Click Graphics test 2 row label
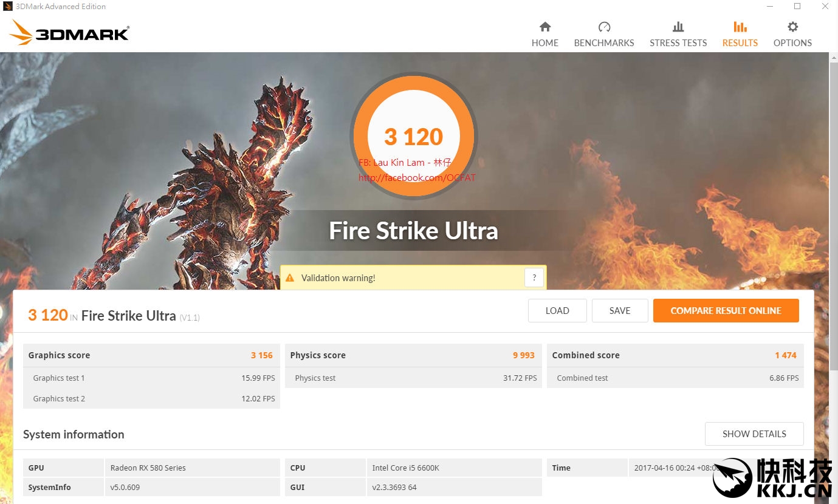This screenshot has height=504, width=838. pyautogui.click(x=59, y=398)
